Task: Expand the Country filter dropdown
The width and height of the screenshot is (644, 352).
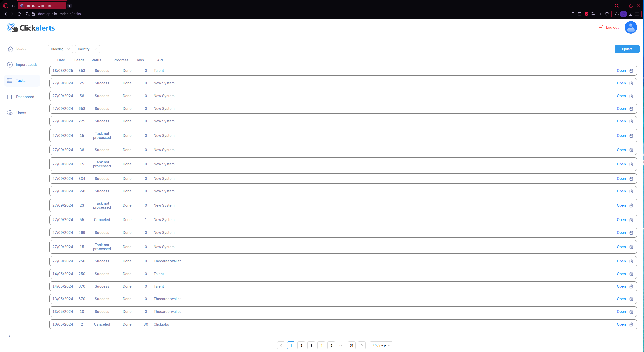Action: coord(87,49)
